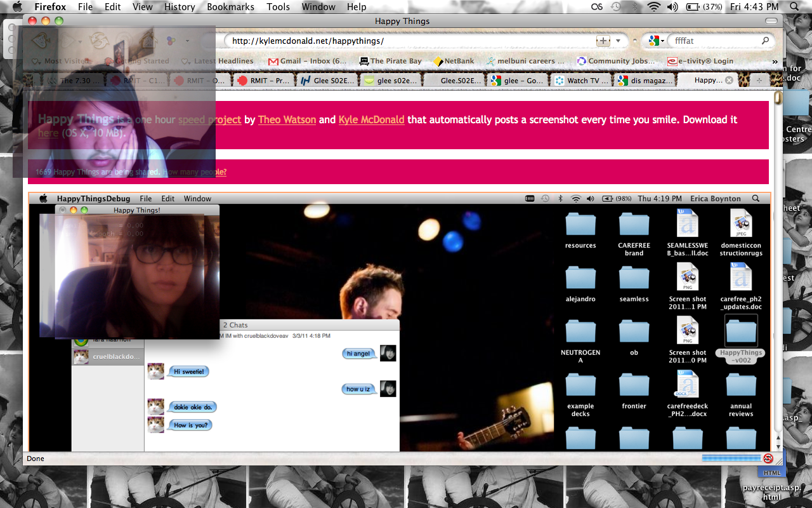This screenshot has width=812, height=508.
Task: Open the History menu
Action: pos(180,7)
